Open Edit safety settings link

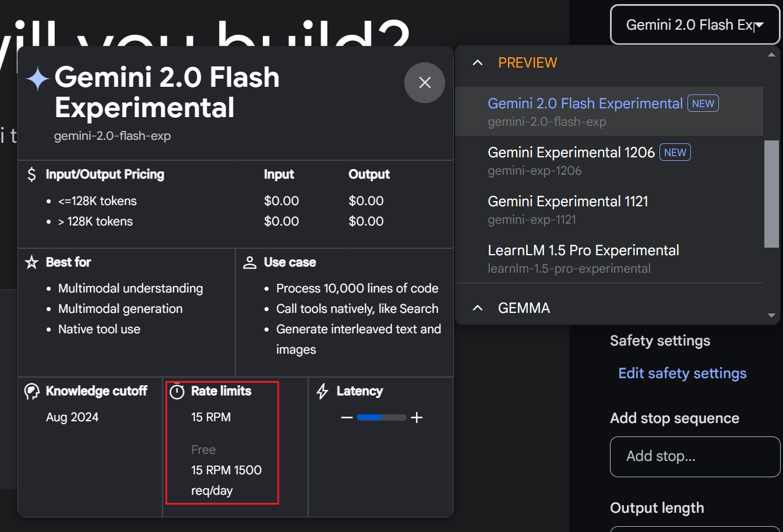(x=682, y=373)
